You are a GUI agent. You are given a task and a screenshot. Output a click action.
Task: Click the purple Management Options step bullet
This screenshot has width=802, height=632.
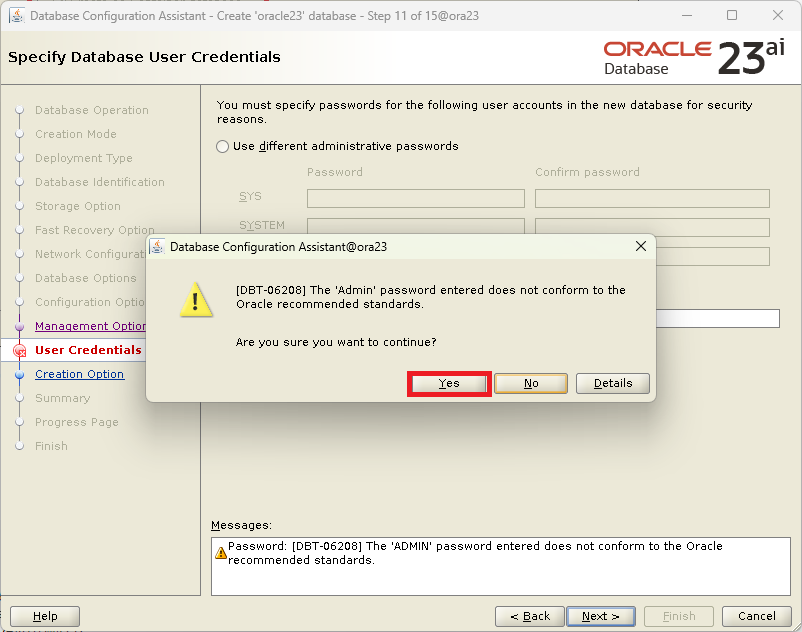click(x=19, y=326)
